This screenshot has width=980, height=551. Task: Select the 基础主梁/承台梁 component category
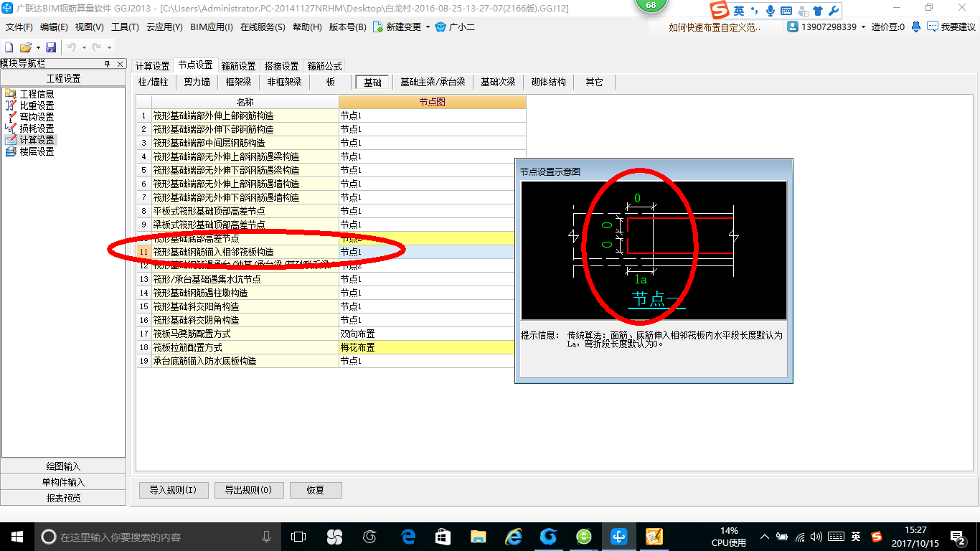click(433, 82)
